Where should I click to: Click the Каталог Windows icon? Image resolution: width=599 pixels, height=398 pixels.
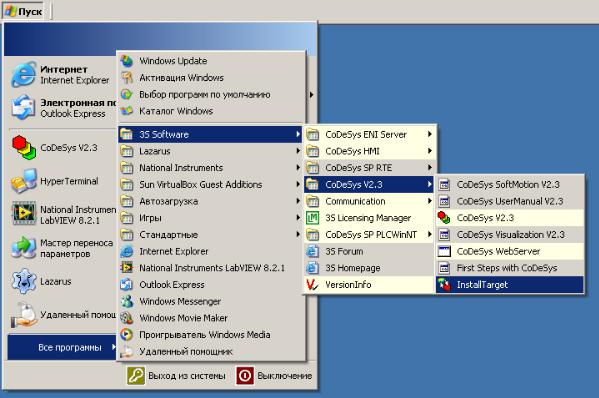126,111
